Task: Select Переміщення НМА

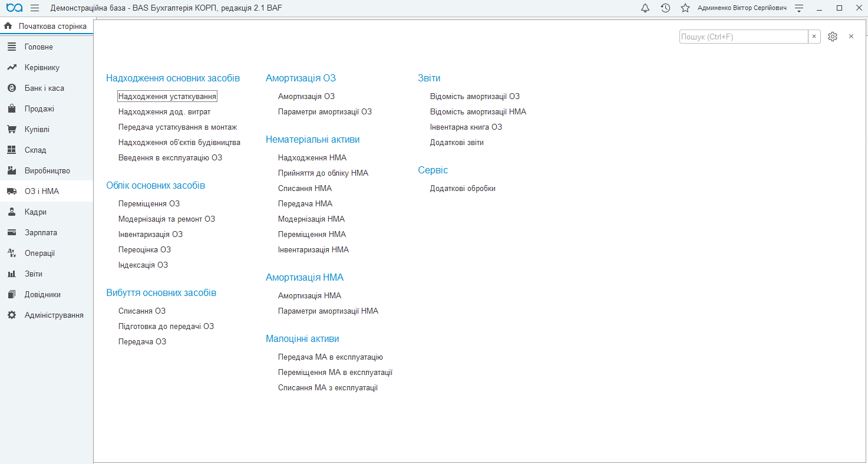Action: click(312, 235)
